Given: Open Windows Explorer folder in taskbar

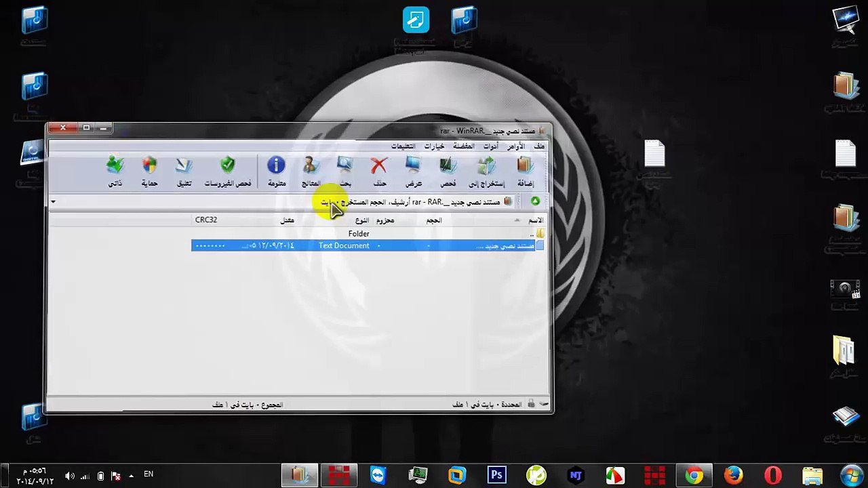Looking at the screenshot, I should 812,475.
